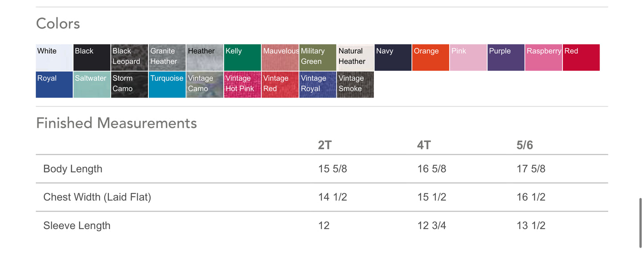Pick the Vintage Smoke swatch

coord(355,85)
